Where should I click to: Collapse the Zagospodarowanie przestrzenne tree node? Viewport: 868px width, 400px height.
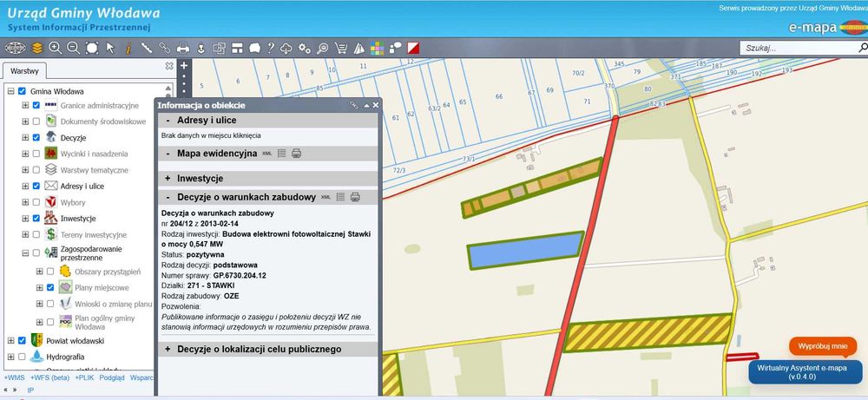tap(25, 252)
